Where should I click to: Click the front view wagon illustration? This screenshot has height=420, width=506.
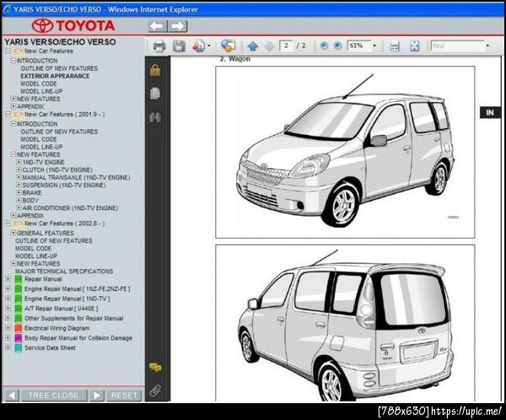point(345,152)
